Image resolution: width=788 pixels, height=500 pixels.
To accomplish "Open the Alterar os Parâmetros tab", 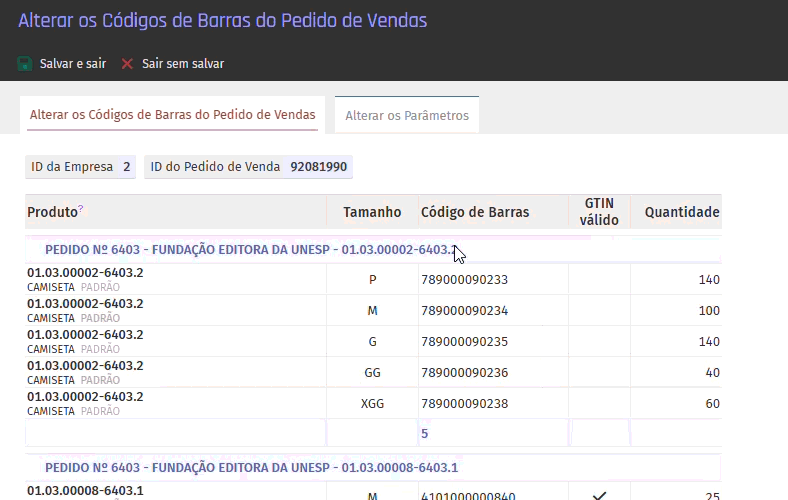I will point(407,115).
